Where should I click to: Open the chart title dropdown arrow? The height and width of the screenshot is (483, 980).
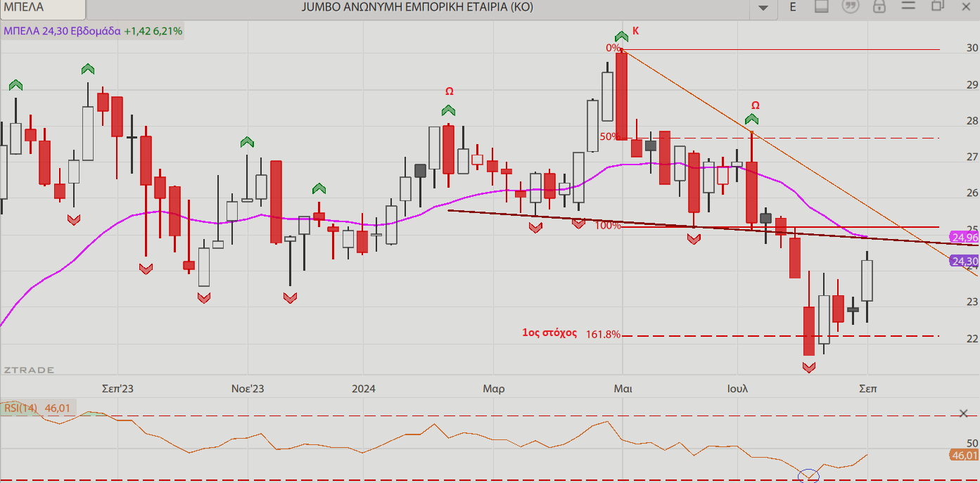[x=763, y=7]
